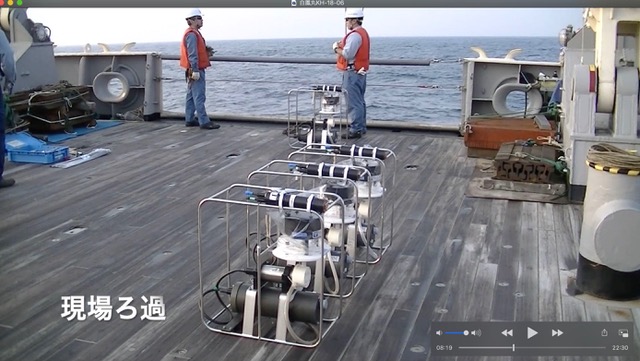Screen dimensions: 640x361
Task: Fast forward the video
Action: [558, 333]
